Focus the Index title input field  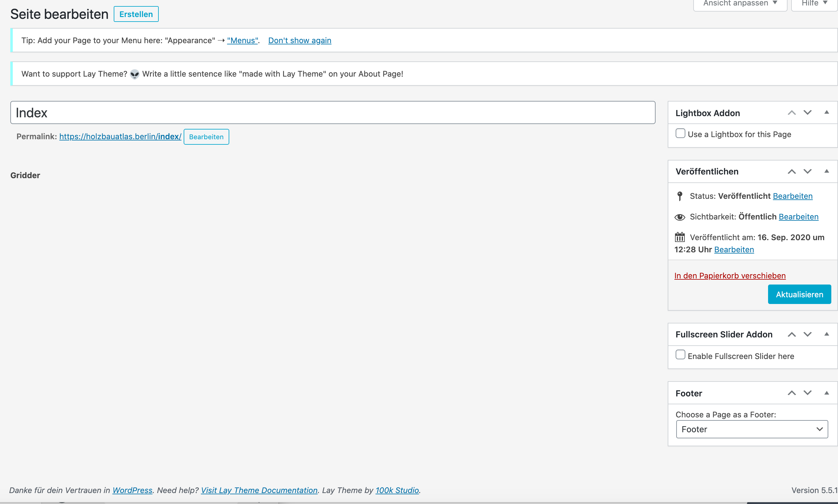(333, 113)
